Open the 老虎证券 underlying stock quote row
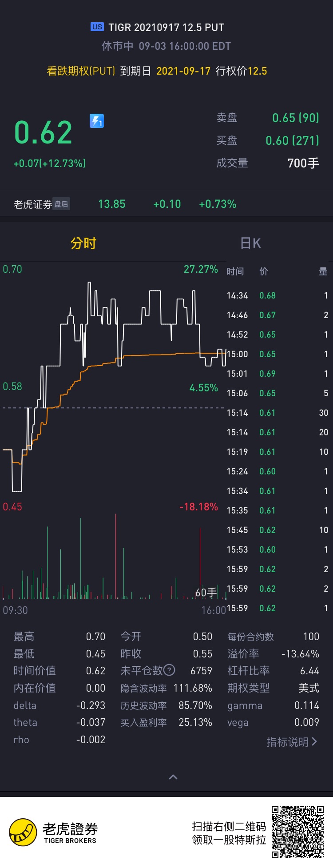 click(166, 204)
